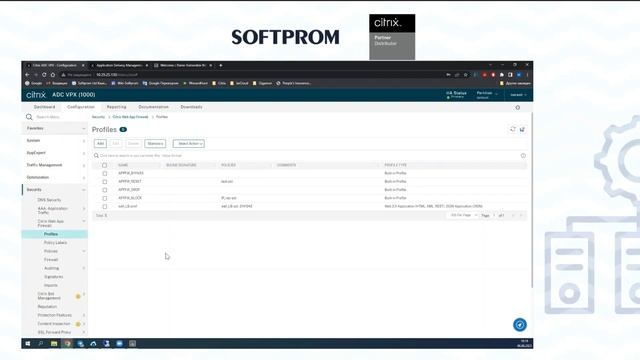The image size is (640, 360).
Task: Open the Chrome three-dot menu
Action: coord(527,75)
